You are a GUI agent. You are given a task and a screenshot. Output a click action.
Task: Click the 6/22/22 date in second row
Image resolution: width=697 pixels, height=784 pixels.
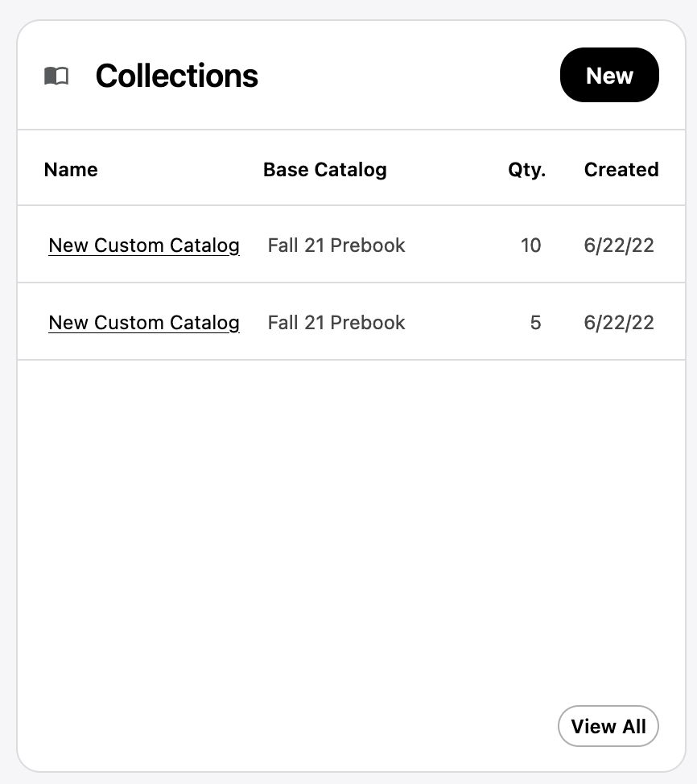(619, 322)
